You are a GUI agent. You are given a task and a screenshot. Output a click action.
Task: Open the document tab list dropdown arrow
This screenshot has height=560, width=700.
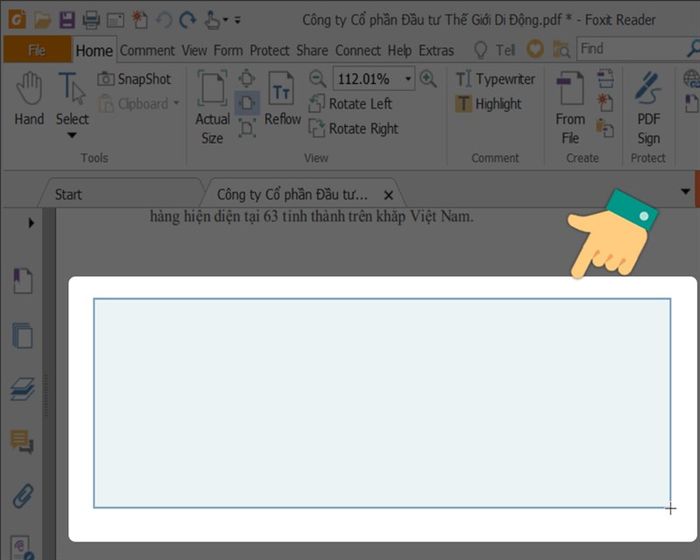(686, 192)
